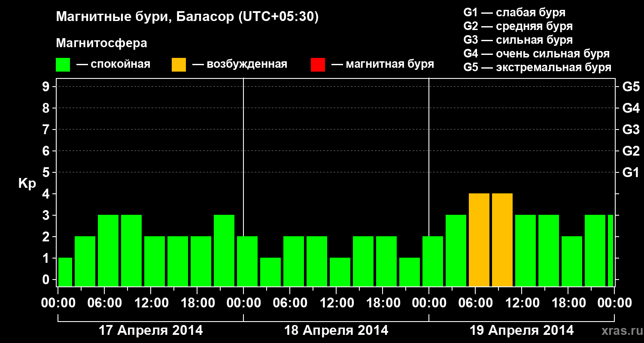
Task: Click the "9" value on the Kp axis
Action: point(47,87)
